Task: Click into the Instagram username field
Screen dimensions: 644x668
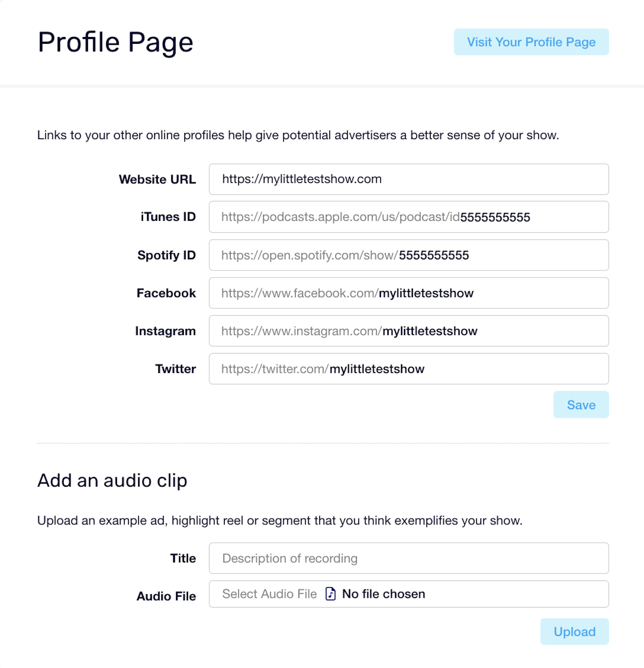Action: 409,331
